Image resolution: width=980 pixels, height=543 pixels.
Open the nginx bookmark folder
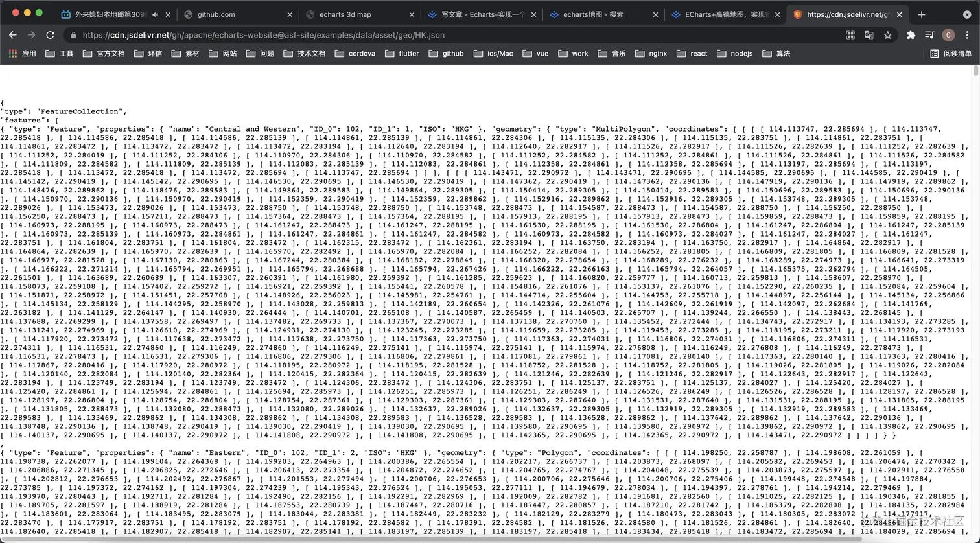[651, 54]
